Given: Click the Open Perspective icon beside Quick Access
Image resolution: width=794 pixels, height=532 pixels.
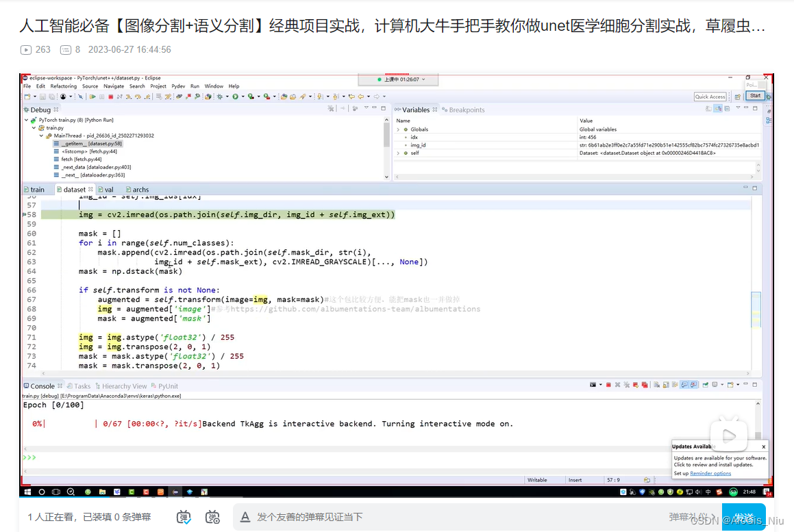Looking at the screenshot, I should point(737,96).
